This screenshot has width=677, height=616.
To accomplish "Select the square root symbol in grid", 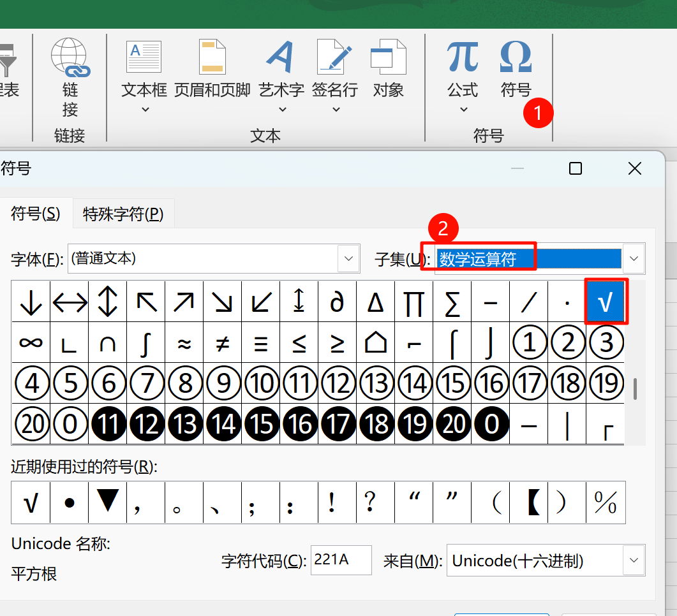I will coord(606,302).
